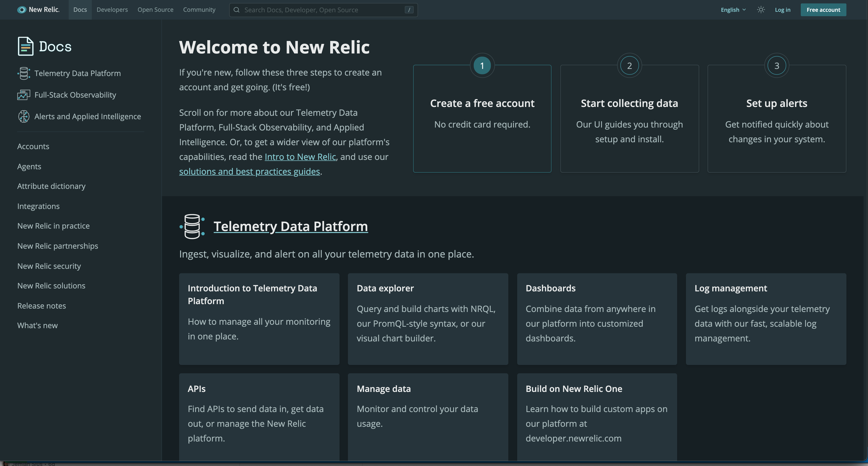Click the Telemetry Data Platform sidebar database icon
Viewport: 868px width, 466px height.
(24, 73)
